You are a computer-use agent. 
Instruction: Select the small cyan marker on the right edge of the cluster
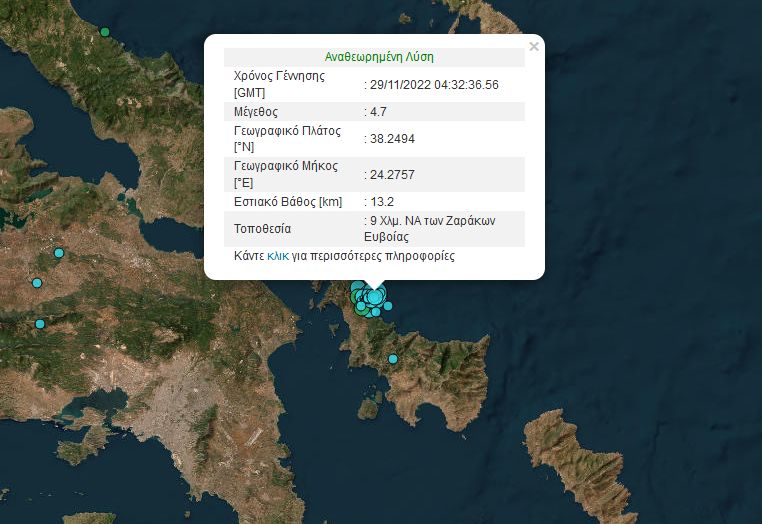click(388, 306)
